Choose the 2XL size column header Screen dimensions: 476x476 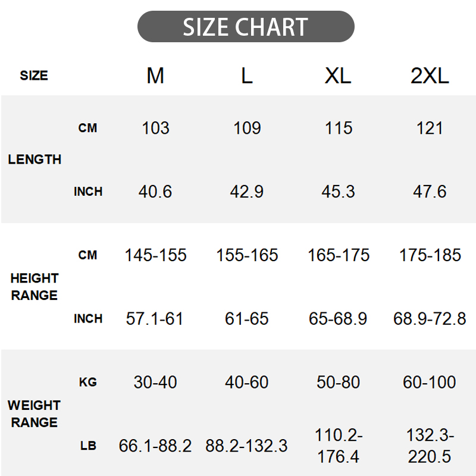430,76
